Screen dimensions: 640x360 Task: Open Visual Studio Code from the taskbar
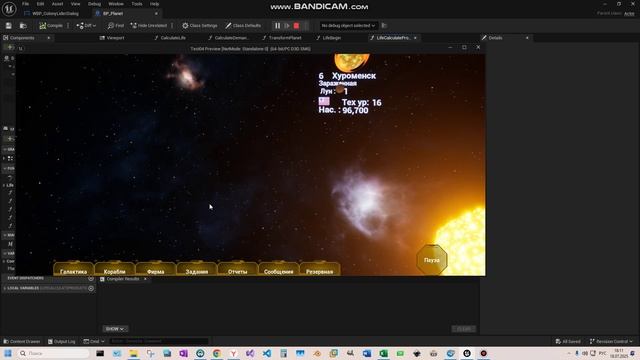(x=267, y=353)
